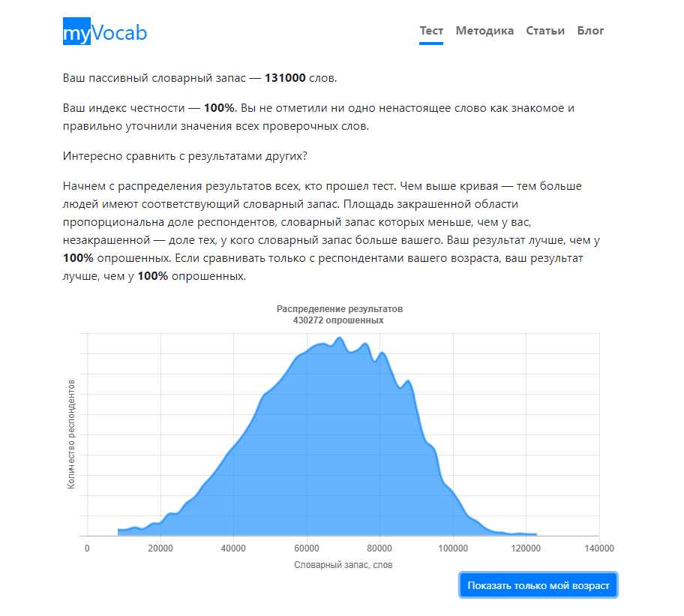Open the Тест tab
The width and height of the screenshot is (684, 616).
[x=431, y=31]
